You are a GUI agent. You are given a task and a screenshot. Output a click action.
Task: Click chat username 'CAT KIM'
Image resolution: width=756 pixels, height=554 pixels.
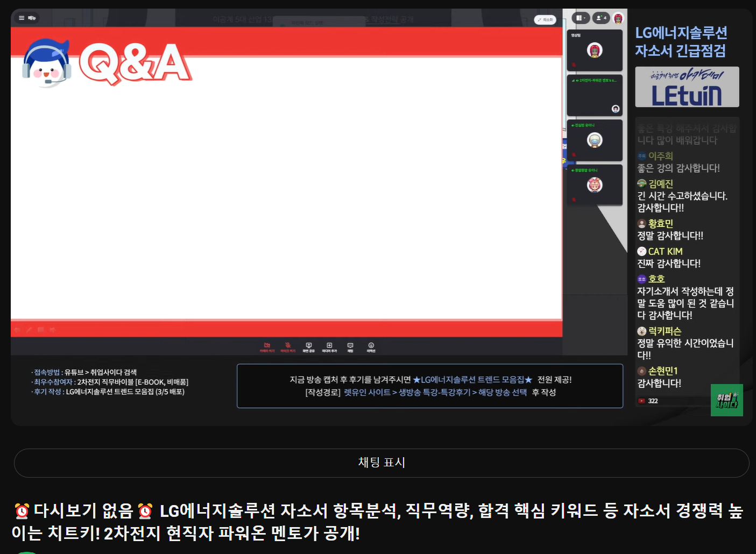tap(665, 252)
